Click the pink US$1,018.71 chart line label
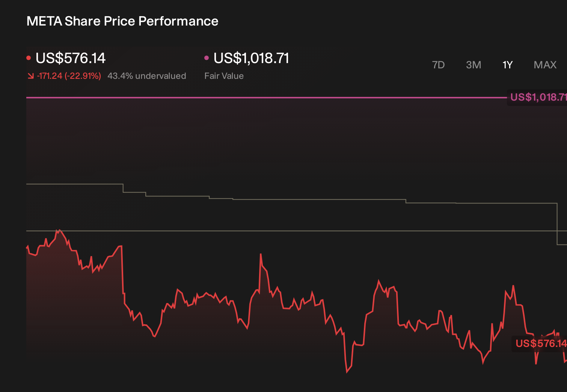The height and width of the screenshot is (392, 567). [538, 97]
